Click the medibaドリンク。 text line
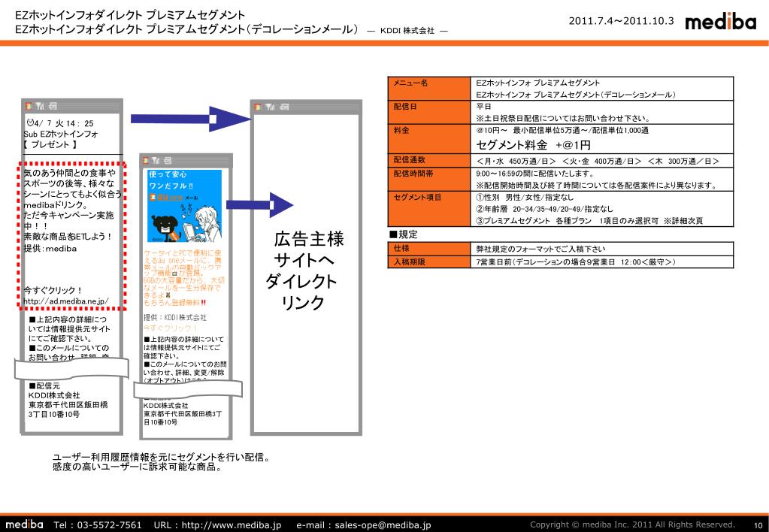This screenshot has height=532, width=769. click(x=56, y=205)
